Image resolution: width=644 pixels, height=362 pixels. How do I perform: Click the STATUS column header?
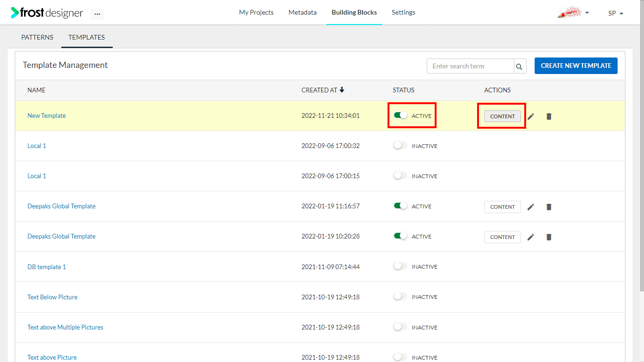[x=404, y=90]
